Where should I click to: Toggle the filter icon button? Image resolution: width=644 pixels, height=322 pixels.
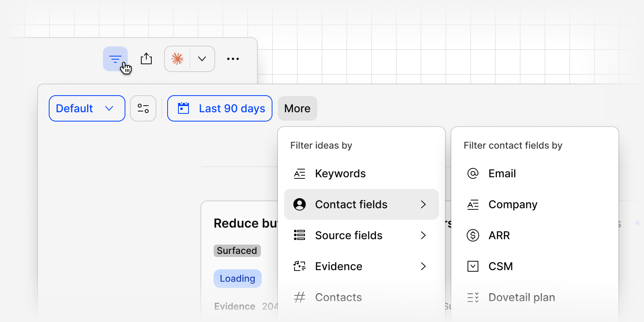click(x=115, y=59)
